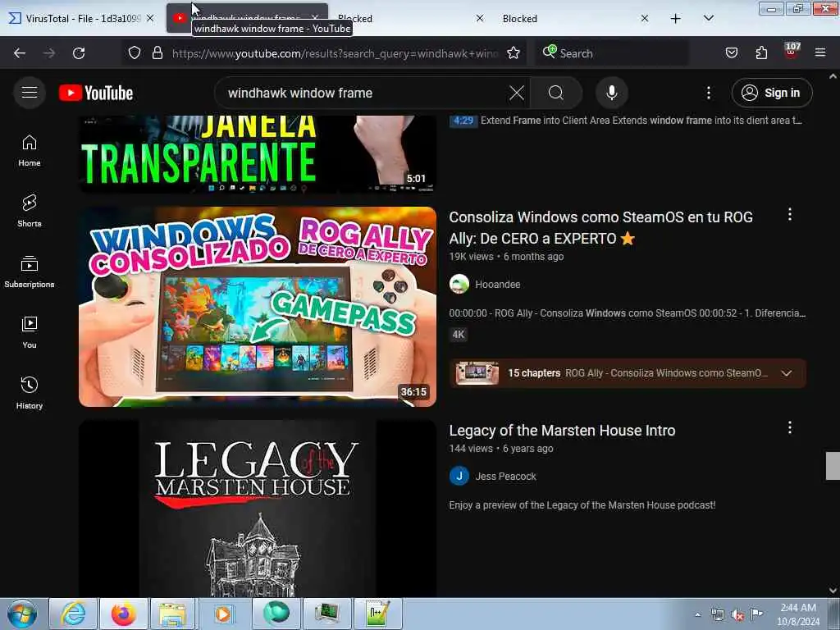Sign in to YouTube
840x630 pixels.
pos(771,93)
